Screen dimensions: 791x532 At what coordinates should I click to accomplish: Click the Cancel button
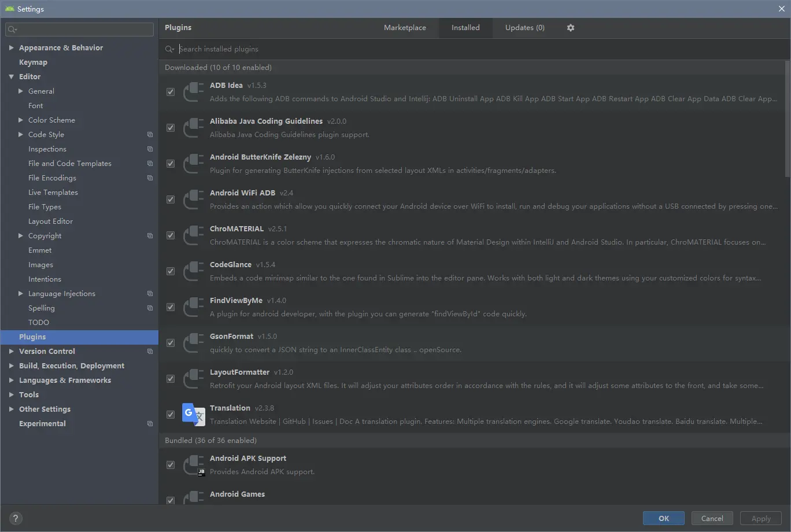[712, 518]
